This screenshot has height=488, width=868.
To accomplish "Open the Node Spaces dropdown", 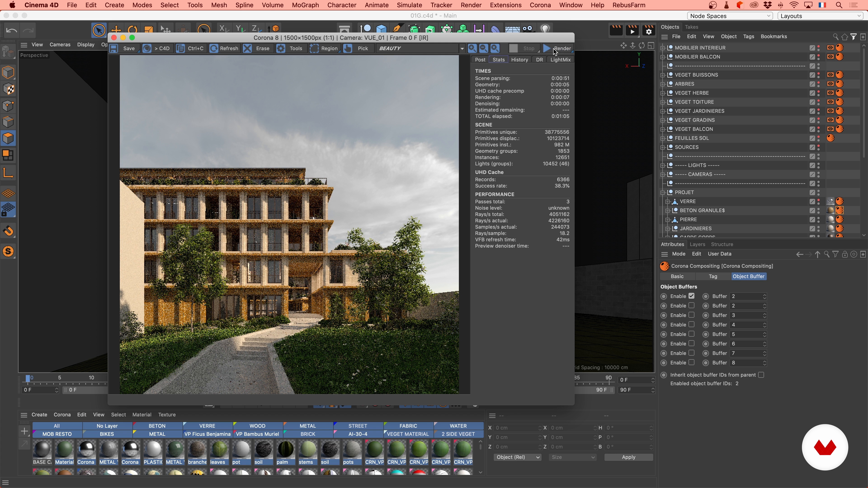I will 730,16.
